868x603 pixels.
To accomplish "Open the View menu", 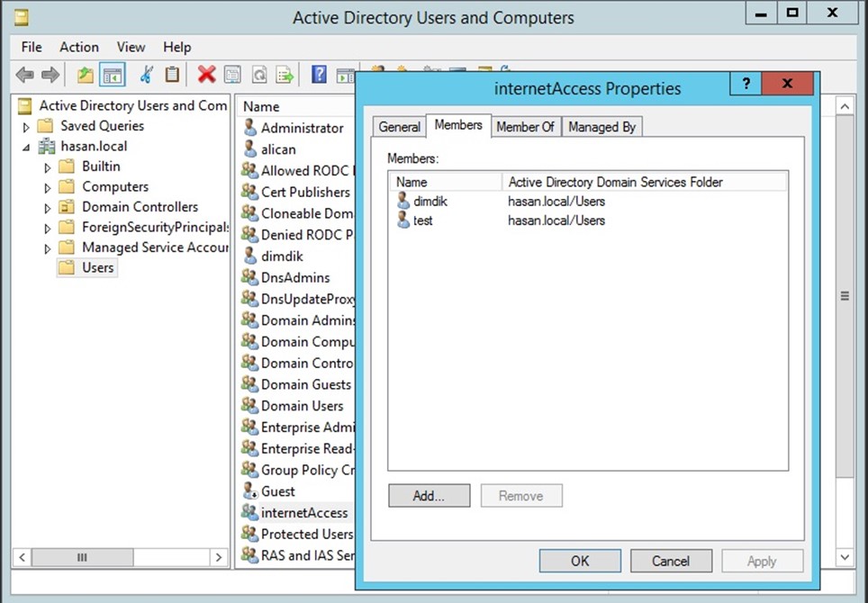I will tap(131, 47).
